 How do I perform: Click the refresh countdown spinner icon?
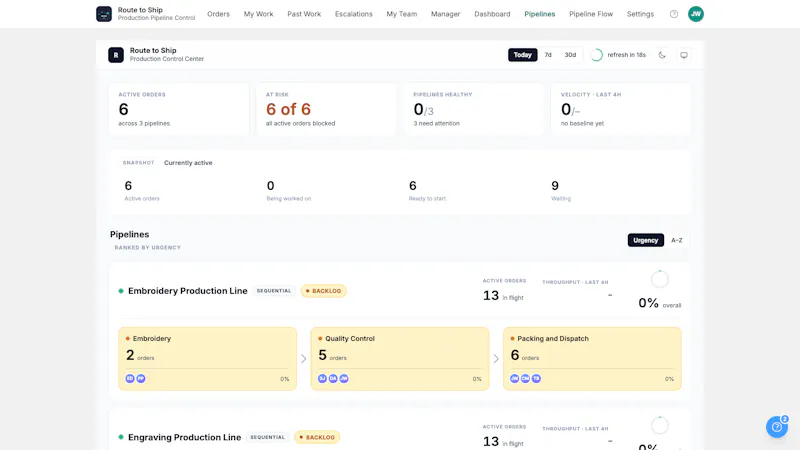click(596, 55)
